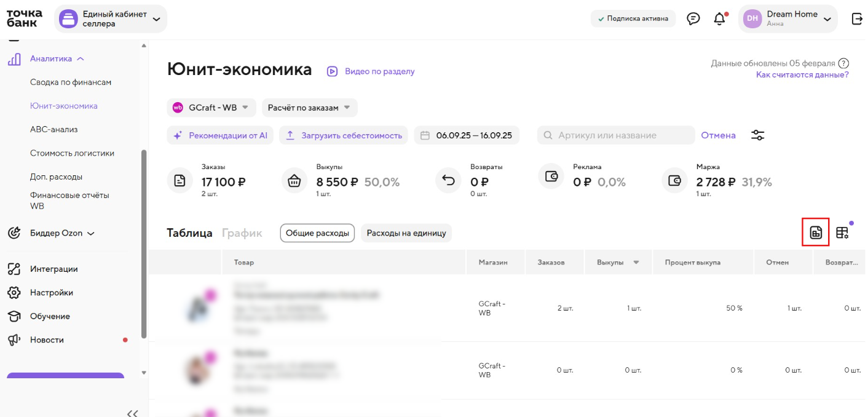Open the chat support icon
The height and width of the screenshot is (417, 868).
coord(693,19)
